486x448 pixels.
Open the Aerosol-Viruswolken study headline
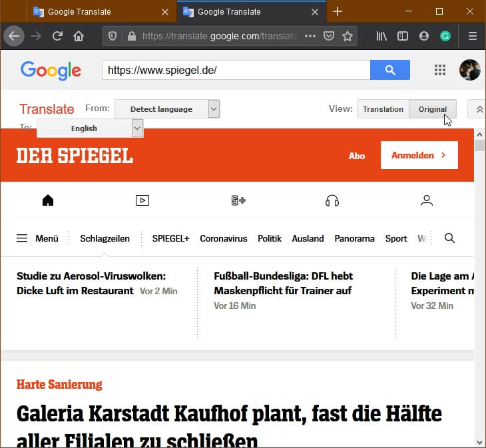(x=91, y=283)
